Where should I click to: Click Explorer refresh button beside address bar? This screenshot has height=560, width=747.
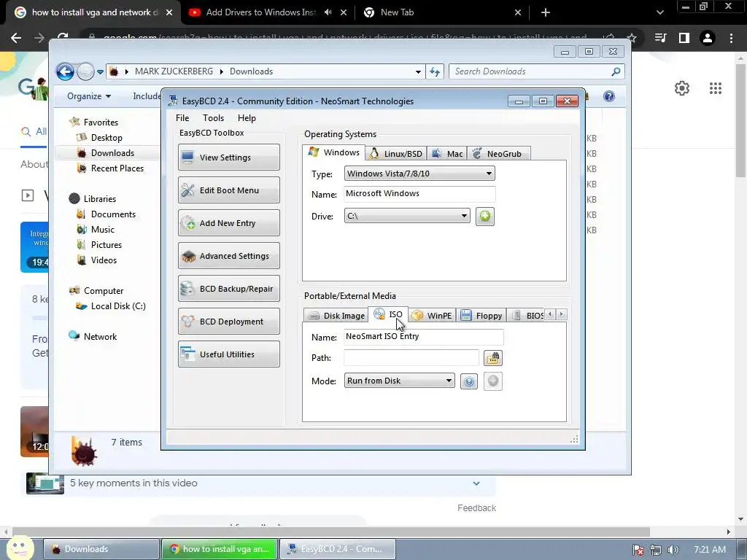point(435,71)
